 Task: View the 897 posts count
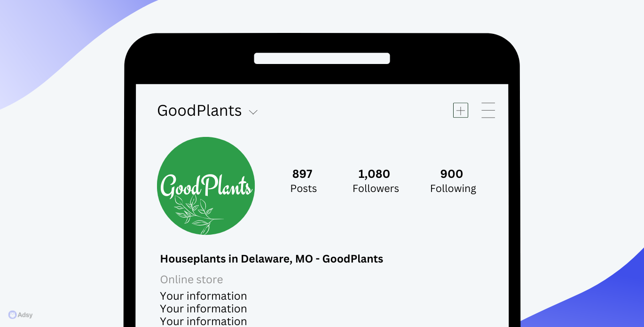302,174
